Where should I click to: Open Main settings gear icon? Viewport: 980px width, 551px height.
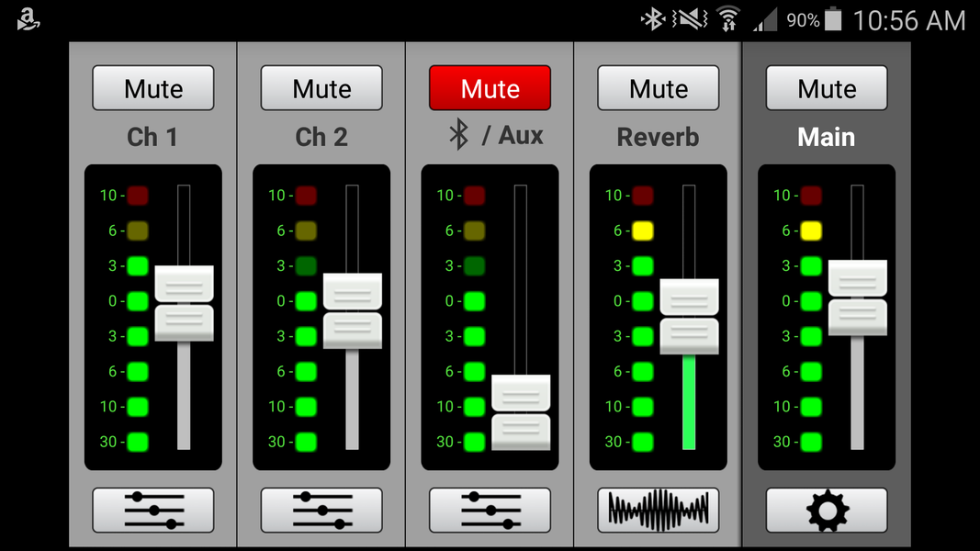pyautogui.click(x=827, y=510)
